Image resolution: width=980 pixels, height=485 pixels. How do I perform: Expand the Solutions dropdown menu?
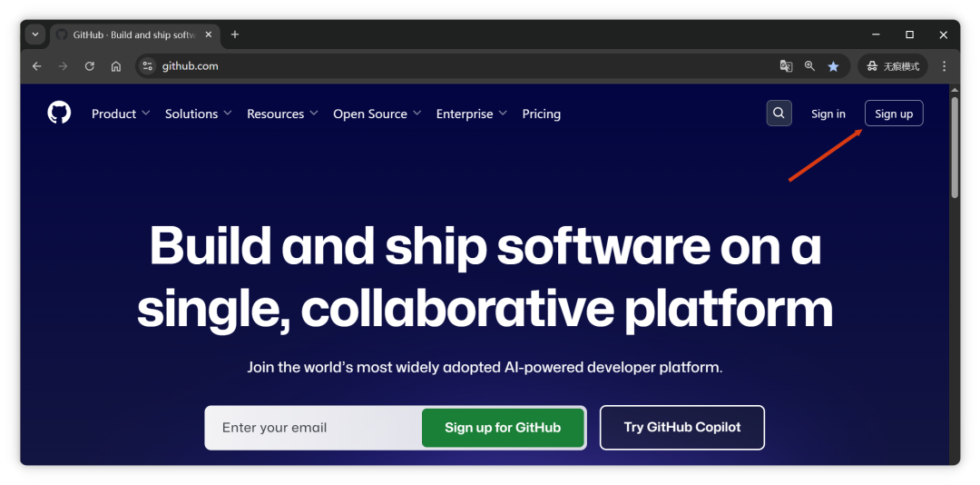pyautogui.click(x=198, y=114)
